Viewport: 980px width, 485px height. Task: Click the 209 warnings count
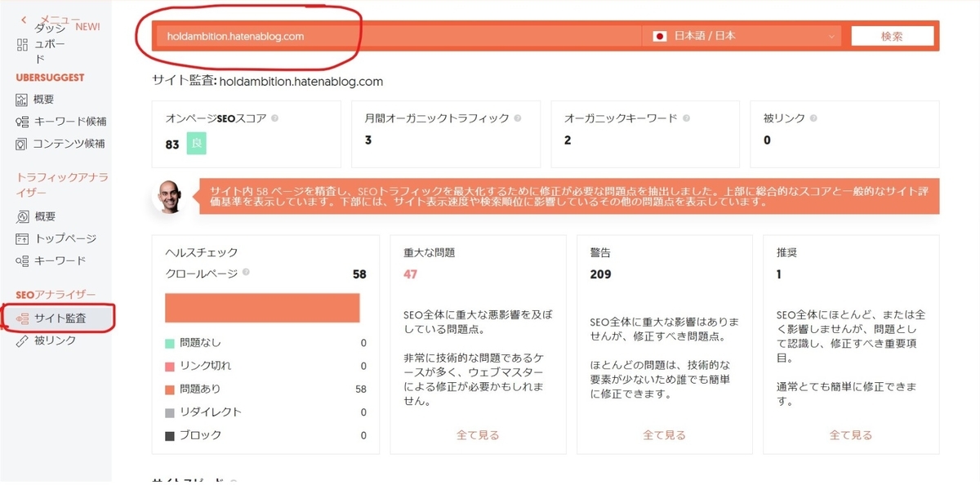pyautogui.click(x=600, y=274)
